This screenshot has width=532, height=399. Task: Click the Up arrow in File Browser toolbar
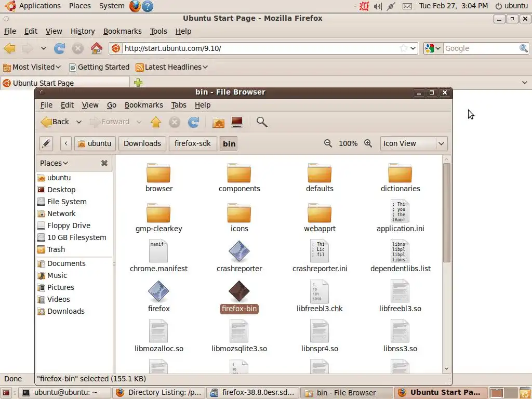tap(156, 122)
